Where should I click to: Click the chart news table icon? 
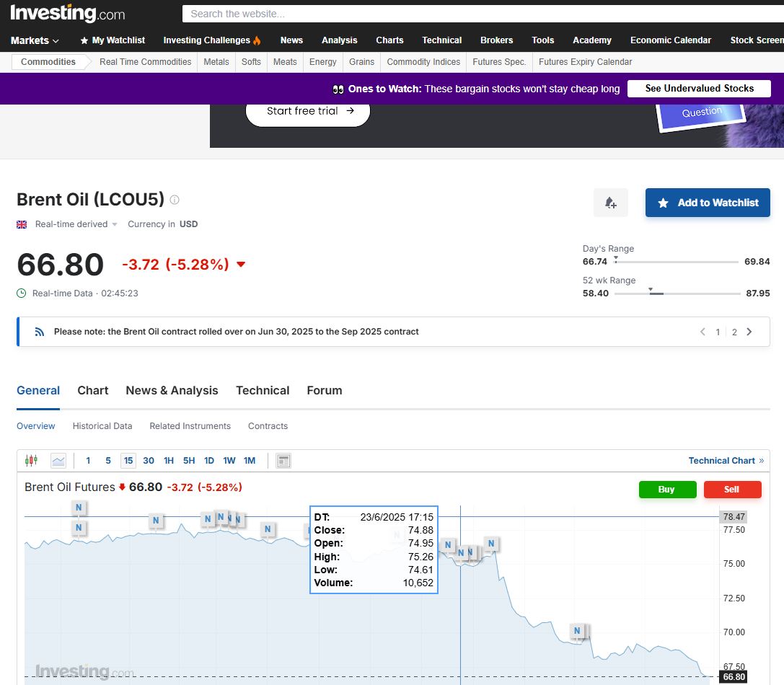(283, 461)
